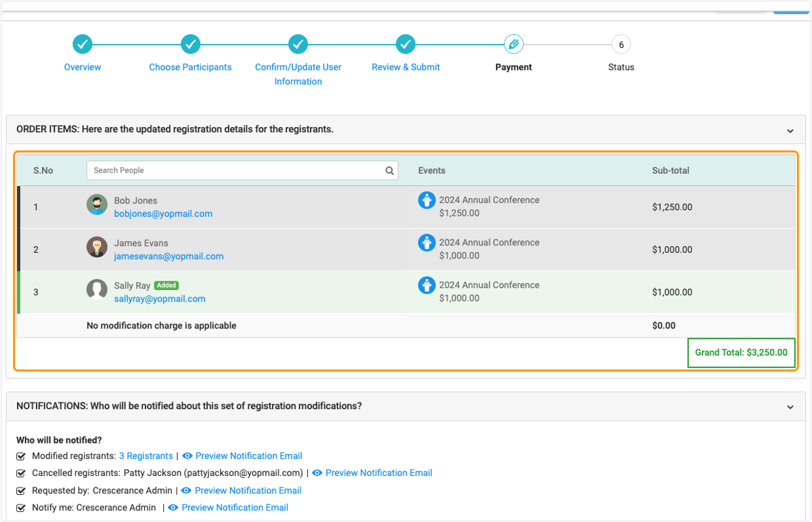This screenshot has width=812, height=522.
Task: Select the Payment step label
Action: pyautogui.click(x=514, y=67)
